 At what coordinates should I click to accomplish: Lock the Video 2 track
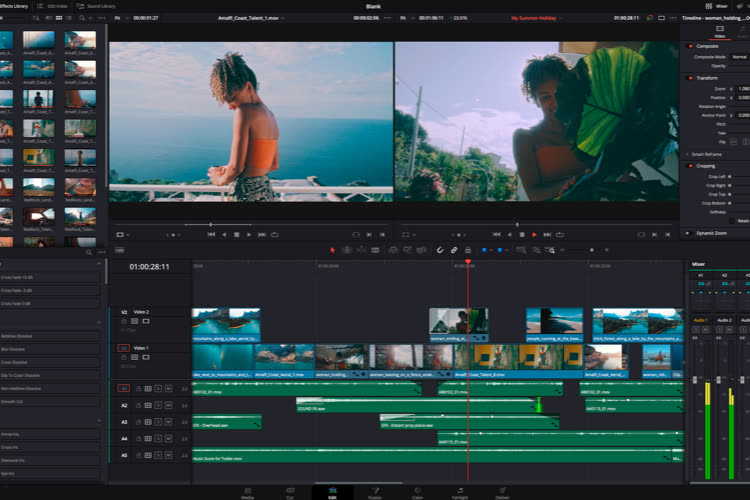click(124, 321)
